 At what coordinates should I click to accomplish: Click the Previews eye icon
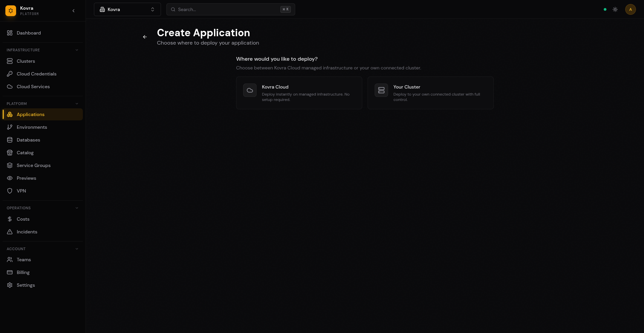tap(10, 178)
